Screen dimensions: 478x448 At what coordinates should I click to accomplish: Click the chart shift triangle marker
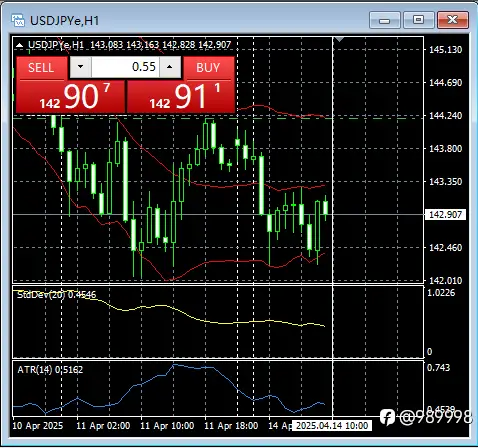[x=339, y=40]
